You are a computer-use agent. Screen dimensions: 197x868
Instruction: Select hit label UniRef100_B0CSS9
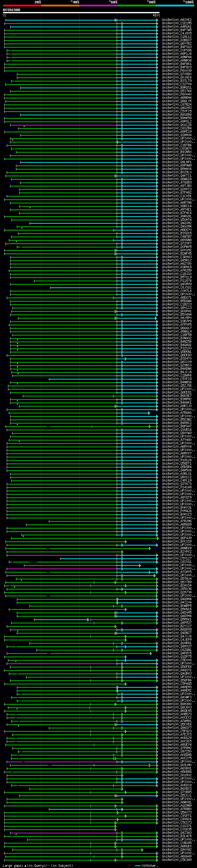point(176,542)
